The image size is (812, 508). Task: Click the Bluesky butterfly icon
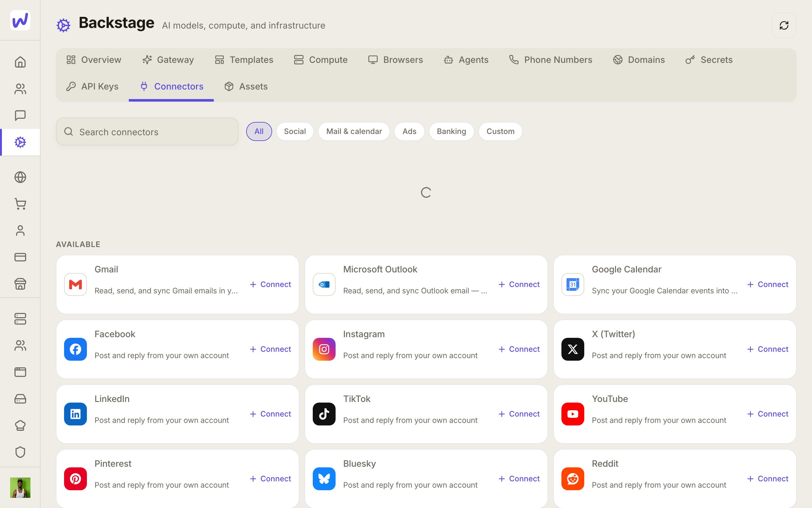pyautogui.click(x=324, y=479)
